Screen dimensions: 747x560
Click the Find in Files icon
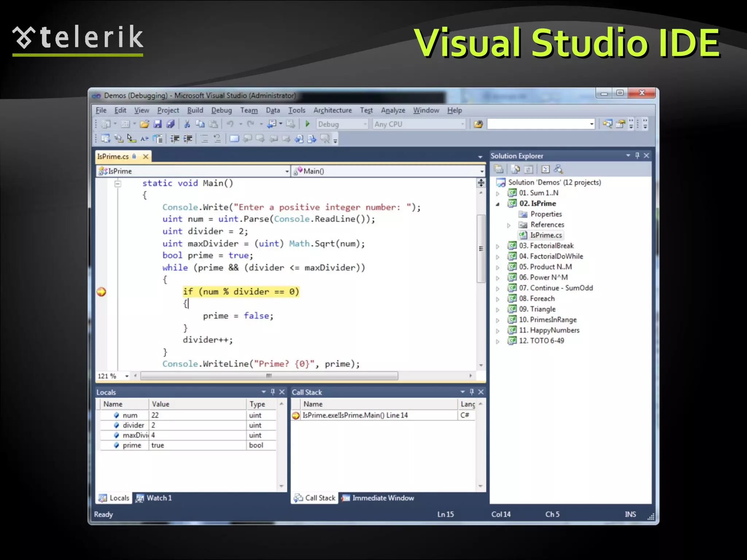478,124
